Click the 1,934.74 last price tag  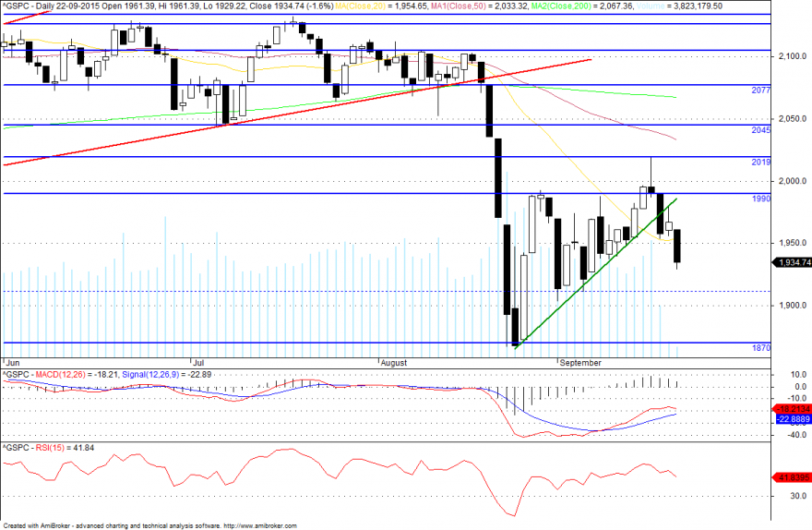point(793,262)
